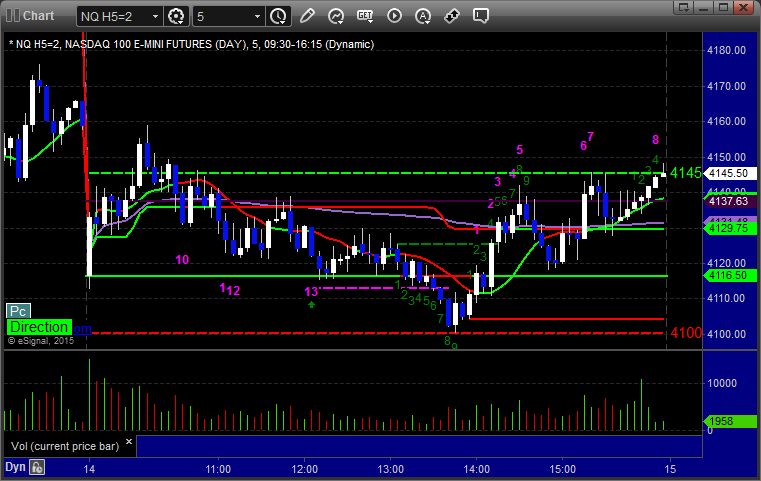
Task: Click the Chart window grip icon
Action: click(x=12, y=16)
